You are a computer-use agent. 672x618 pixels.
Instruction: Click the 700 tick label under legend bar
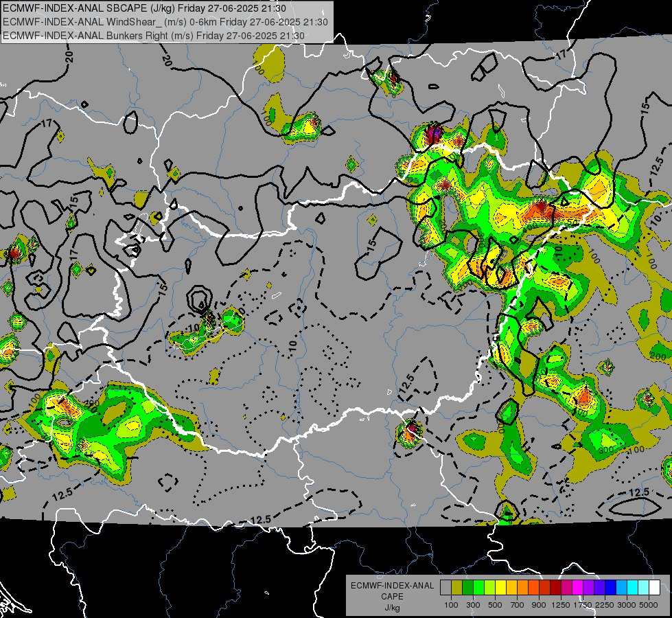click(x=518, y=605)
